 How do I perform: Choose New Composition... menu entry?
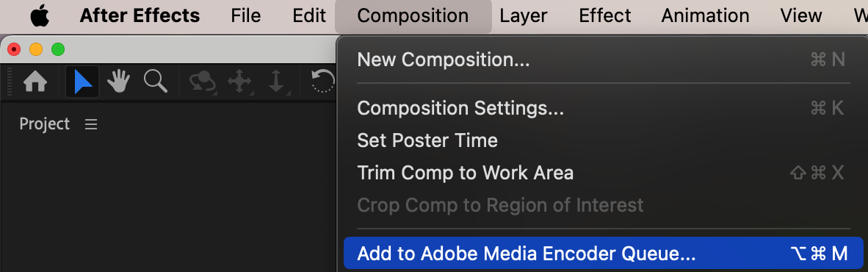click(x=603, y=60)
